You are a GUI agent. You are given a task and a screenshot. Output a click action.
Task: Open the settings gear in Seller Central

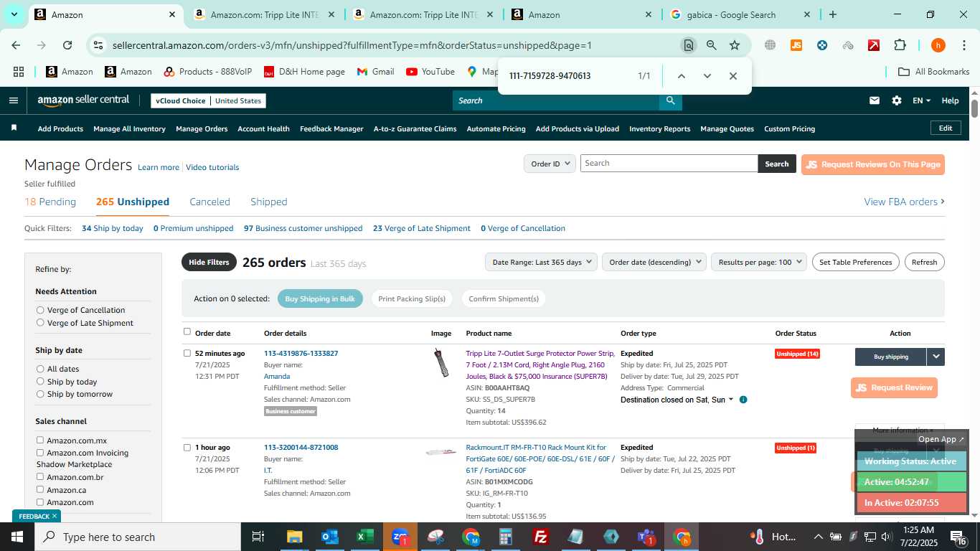896,100
